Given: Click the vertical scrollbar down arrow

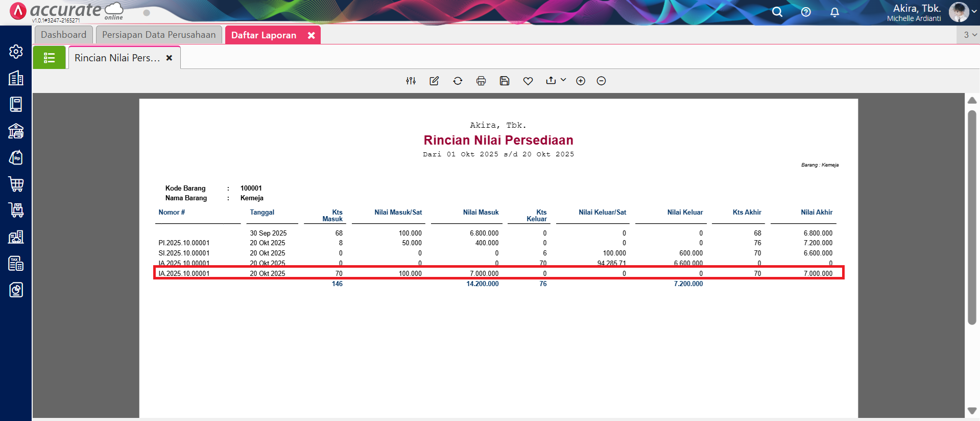Looking at the screenshot, I should 972,411.
